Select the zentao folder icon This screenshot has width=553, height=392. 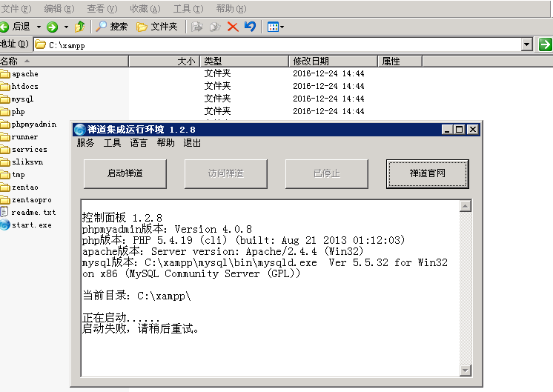[5, 187]
